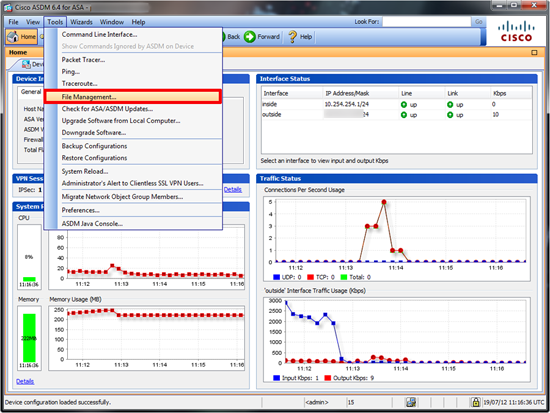This screenshot has height=413, width=550.
Task: Choose Restore Configurations
Action: [133, 158]
